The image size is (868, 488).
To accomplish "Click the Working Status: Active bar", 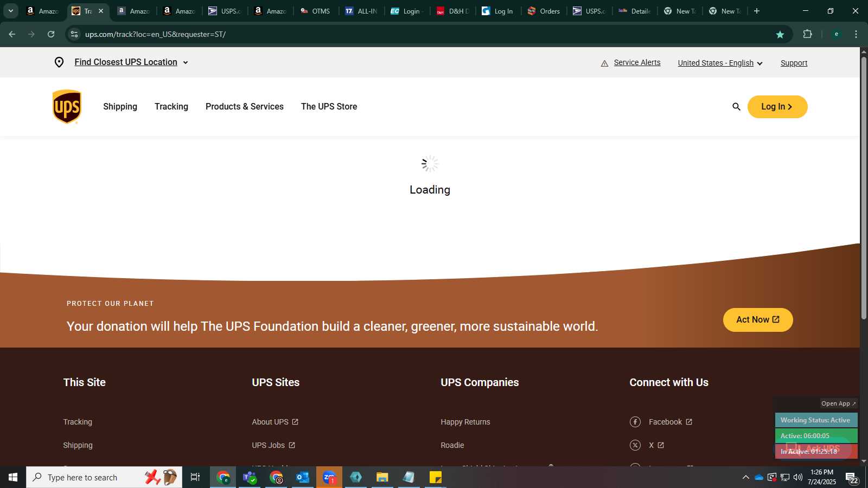I will (816, 420).
